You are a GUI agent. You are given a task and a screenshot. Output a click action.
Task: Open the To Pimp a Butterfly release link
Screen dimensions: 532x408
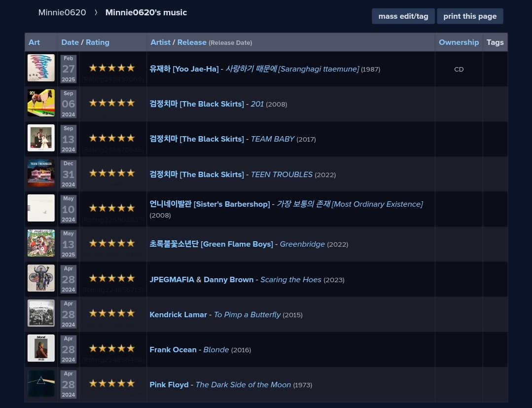[248, 315]
